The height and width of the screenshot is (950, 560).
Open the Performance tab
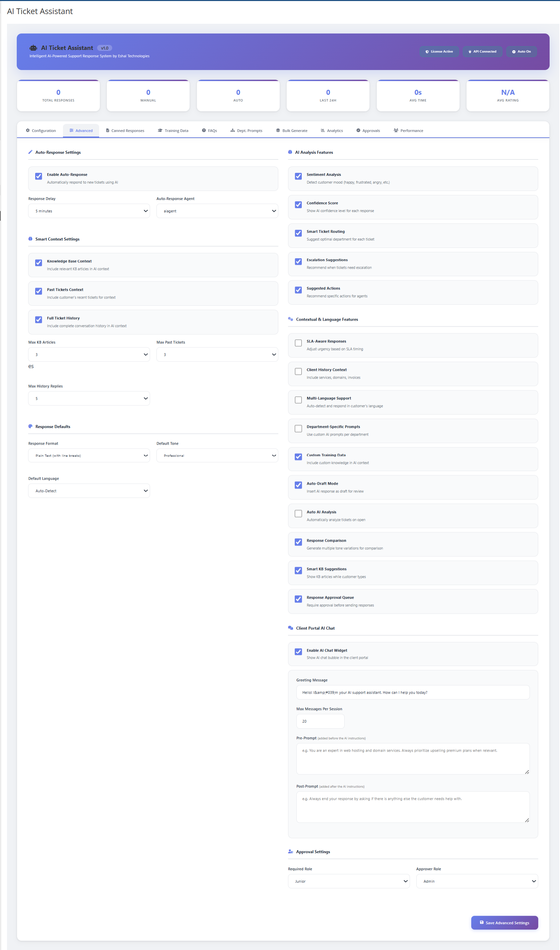408,131
